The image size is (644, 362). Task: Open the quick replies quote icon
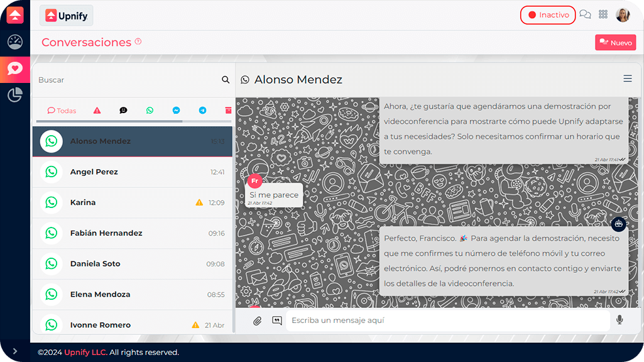point(276,321)
